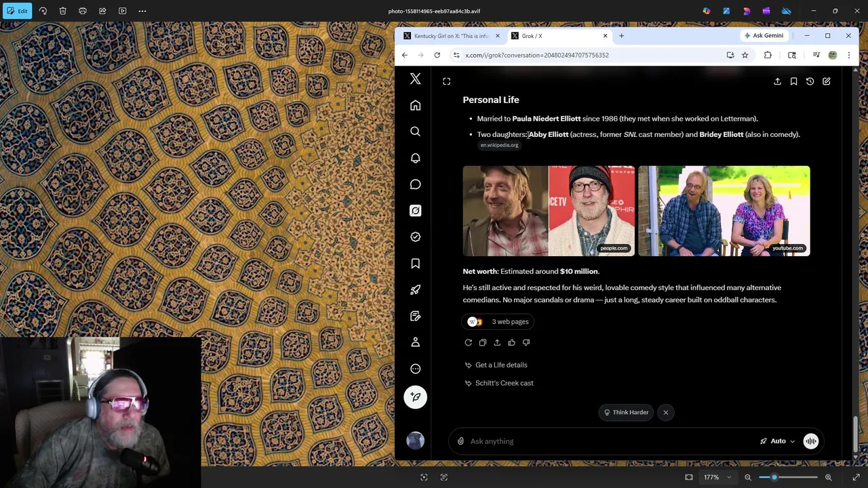868x488 pixels.
Task: Start Grok voice mode
Action: 811,441
